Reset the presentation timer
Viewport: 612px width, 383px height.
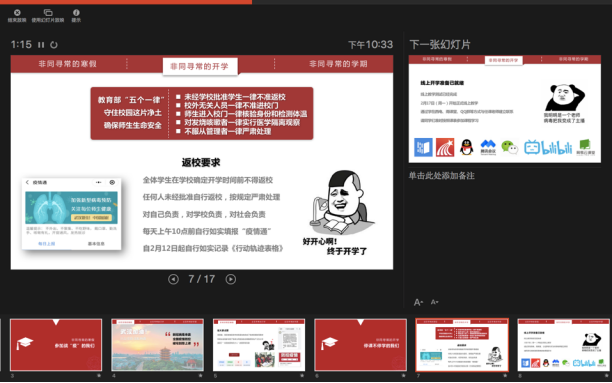tap(54, 45)
